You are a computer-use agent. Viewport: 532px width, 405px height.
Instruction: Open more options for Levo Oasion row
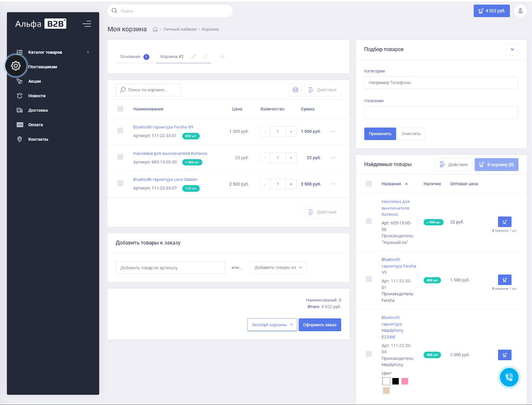[x=333, y=184]
